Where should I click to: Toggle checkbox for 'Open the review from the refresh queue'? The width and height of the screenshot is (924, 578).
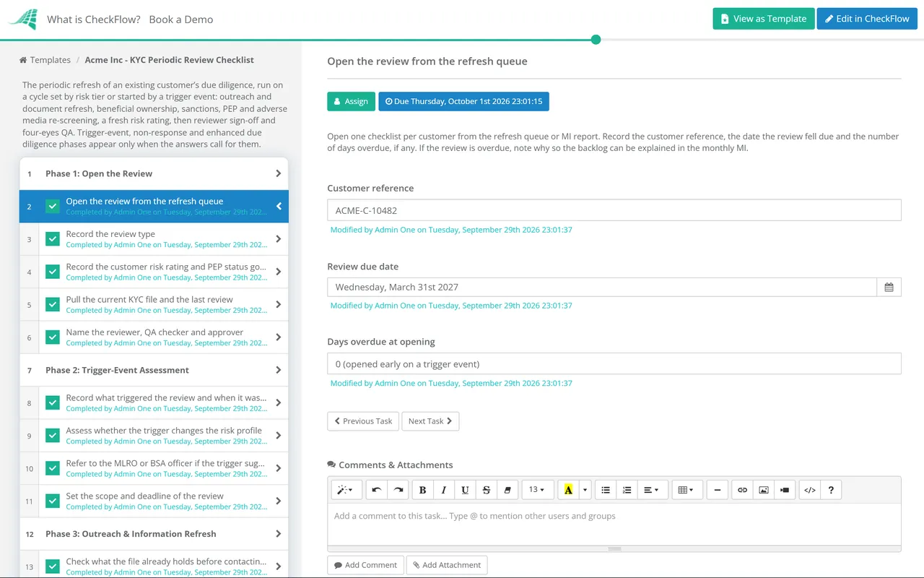(53, 207)
